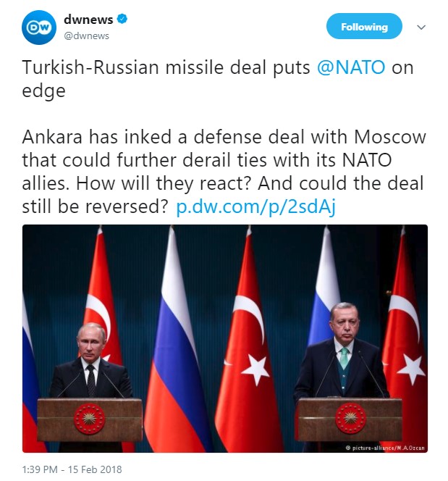Open the @NATO mention

point(353,69)
